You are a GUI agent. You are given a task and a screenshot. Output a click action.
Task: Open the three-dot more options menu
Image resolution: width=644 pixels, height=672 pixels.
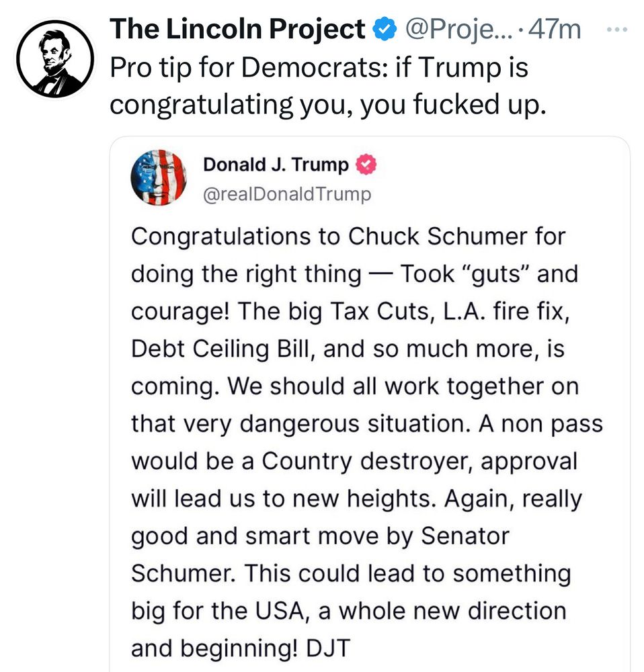tap(616, 30)
